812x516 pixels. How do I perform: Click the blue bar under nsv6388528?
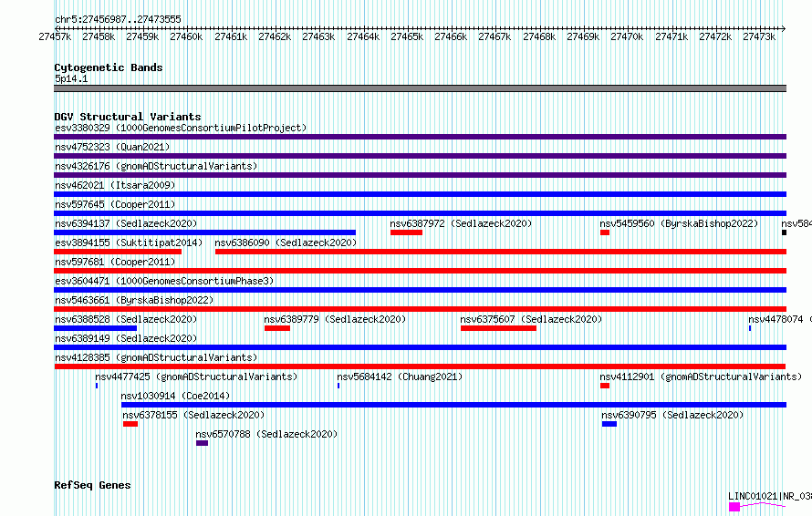click(95, 328)
